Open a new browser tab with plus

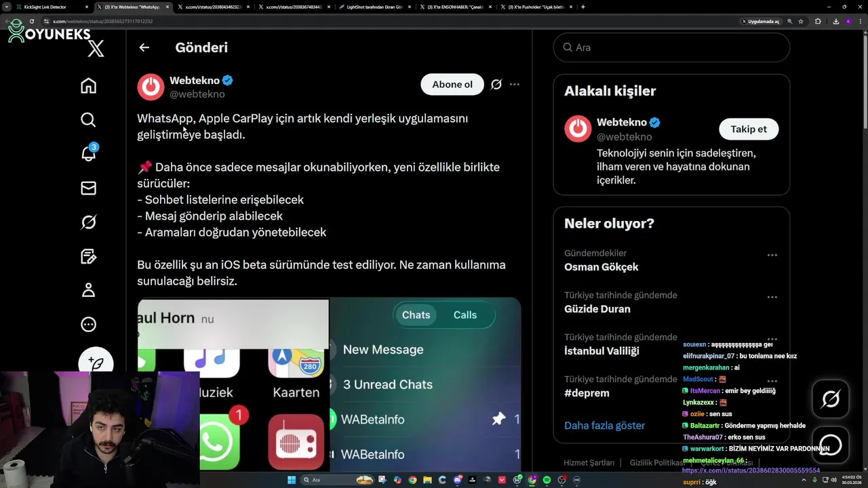coord(583,7)
